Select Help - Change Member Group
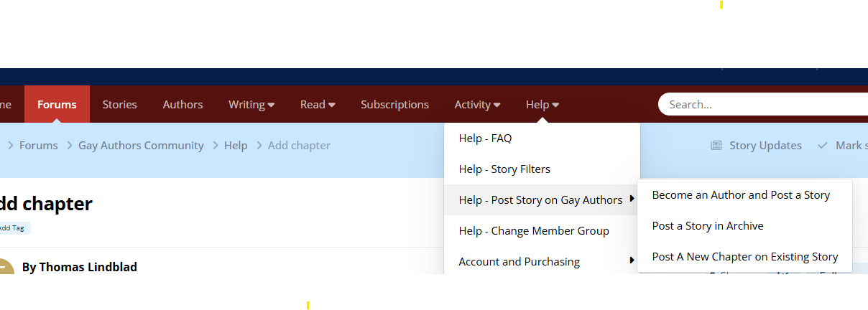Screen dimensions: 868x310 click(534, 231)
